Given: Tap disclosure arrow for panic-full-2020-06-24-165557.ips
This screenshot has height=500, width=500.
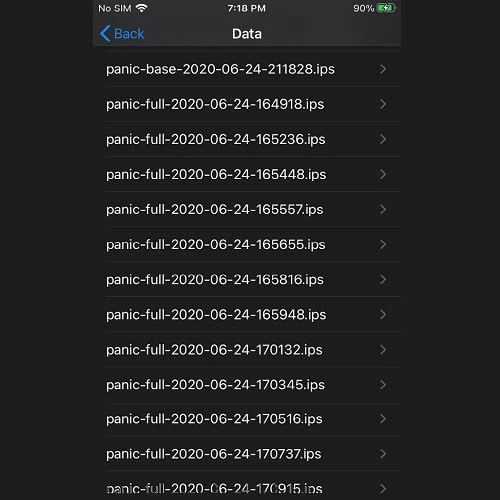Looking at the screenshot, I should tap(383, 209).
